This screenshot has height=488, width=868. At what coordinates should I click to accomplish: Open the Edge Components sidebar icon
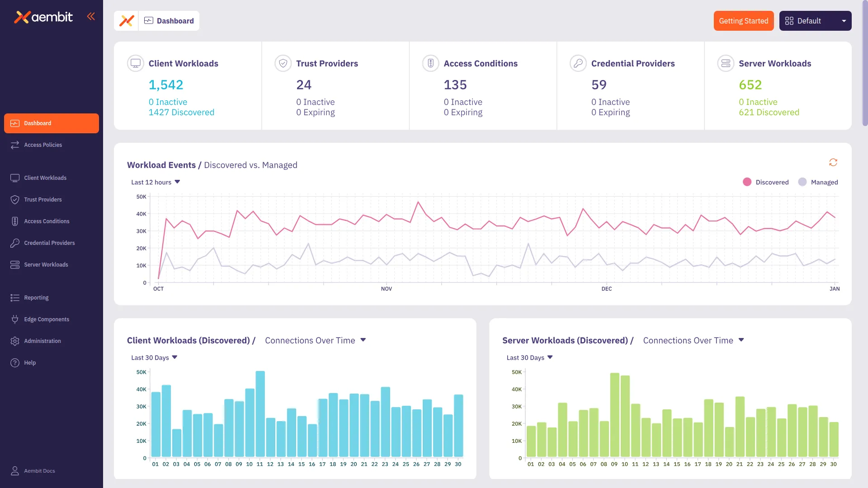pos(14,319)
